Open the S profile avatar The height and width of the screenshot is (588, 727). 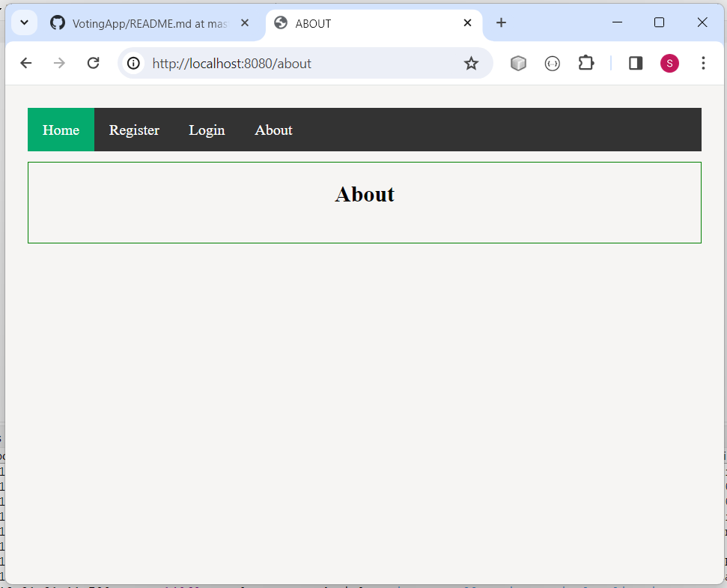coord(669,63)
